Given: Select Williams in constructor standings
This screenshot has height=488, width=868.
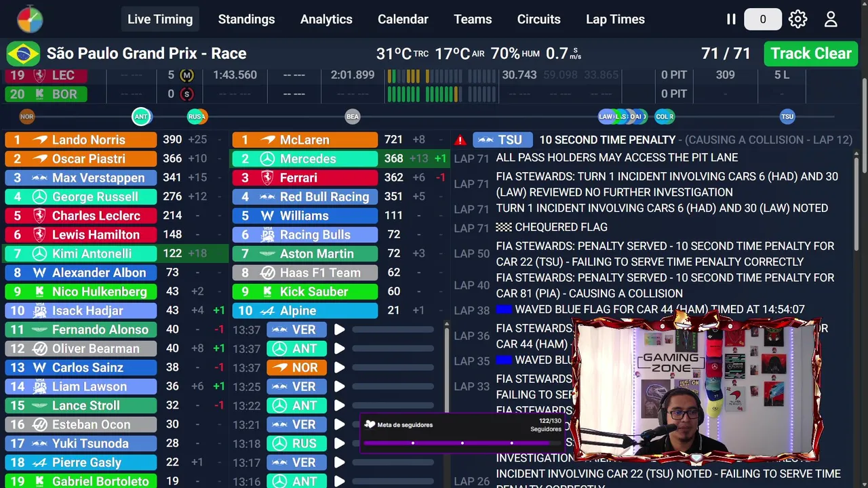Looking at the screenshot, I should point(305,216).
